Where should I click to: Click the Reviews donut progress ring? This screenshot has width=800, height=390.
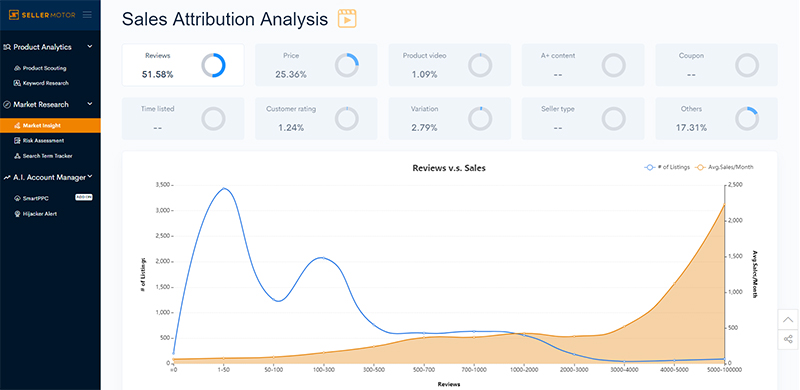tap(213, 65)
